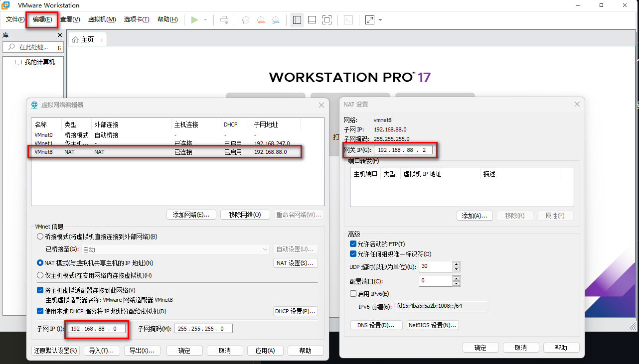This screenshot has width=639, height=364.
Task: Click the library search box
Action: [34, 47]
